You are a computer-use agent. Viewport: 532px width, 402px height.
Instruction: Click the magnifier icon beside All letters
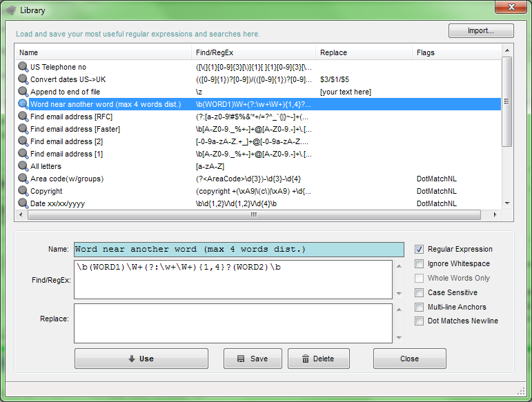tap(23, 166)
